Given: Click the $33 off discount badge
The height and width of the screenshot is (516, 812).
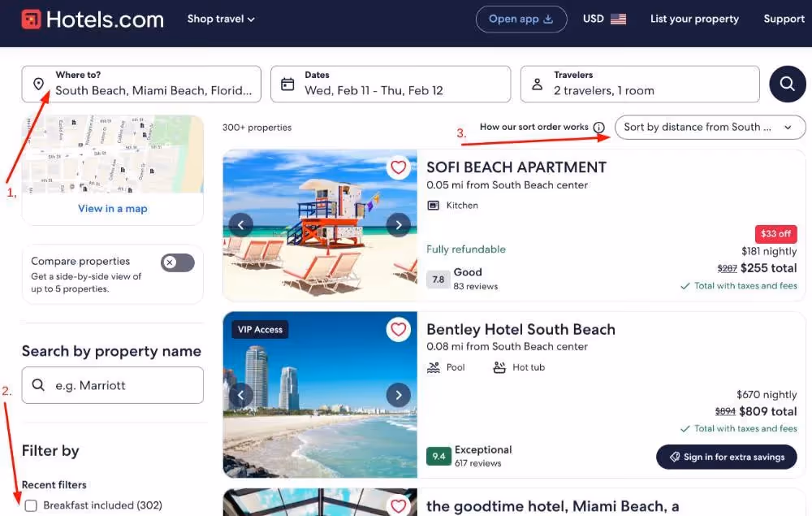Looking at the screenshot, I should 775,234.
